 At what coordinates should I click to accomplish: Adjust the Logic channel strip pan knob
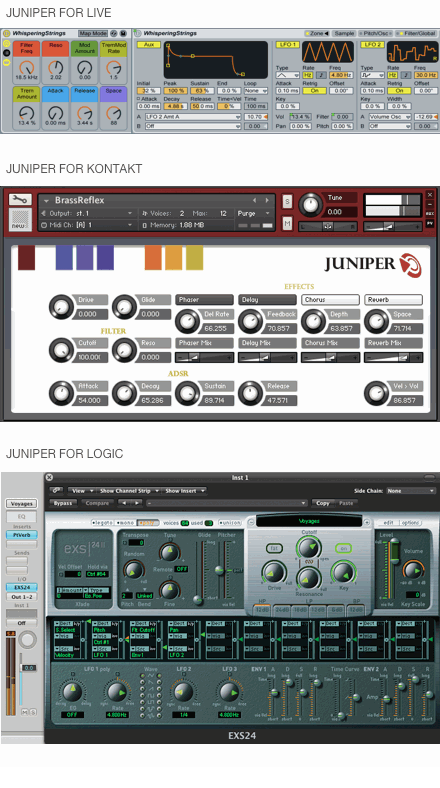click(27, 640)
